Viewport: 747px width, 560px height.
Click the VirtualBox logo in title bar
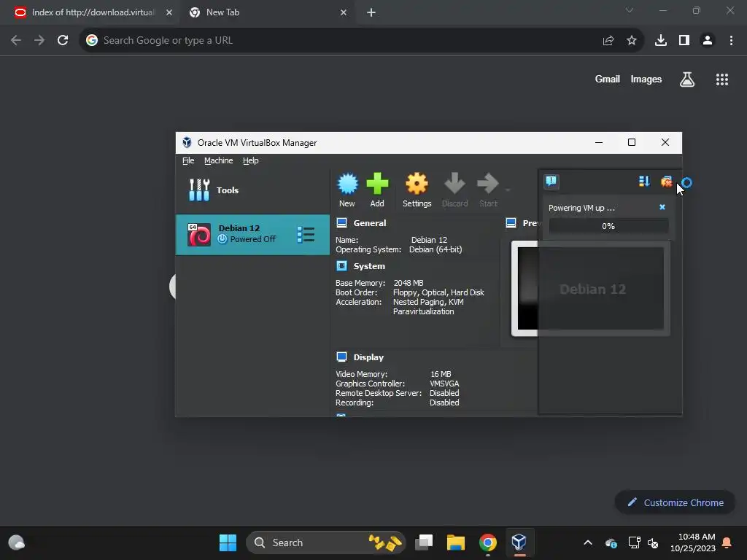pyautogui.click(x=187, y=142)
